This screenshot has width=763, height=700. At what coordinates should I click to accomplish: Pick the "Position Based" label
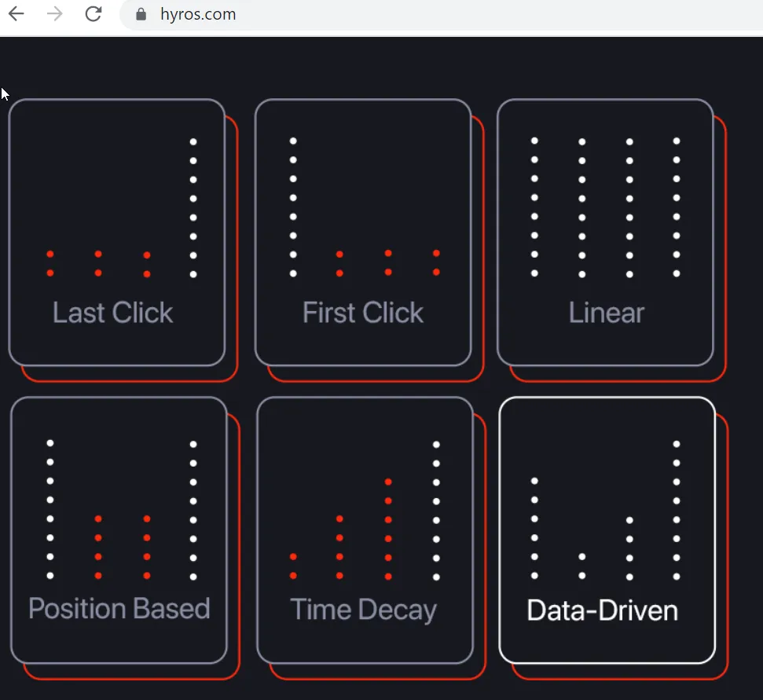tap(119, 609)
